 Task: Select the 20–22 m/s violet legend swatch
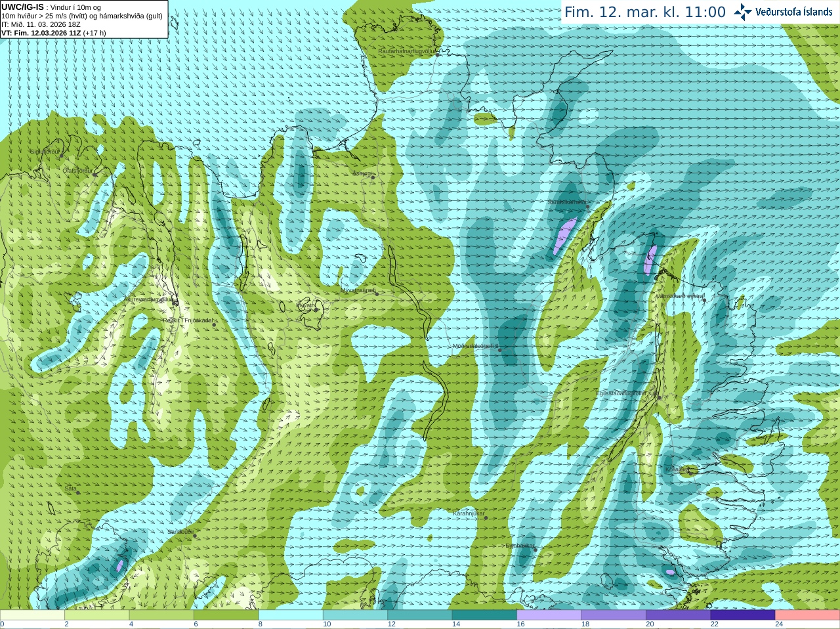[679, 615]
